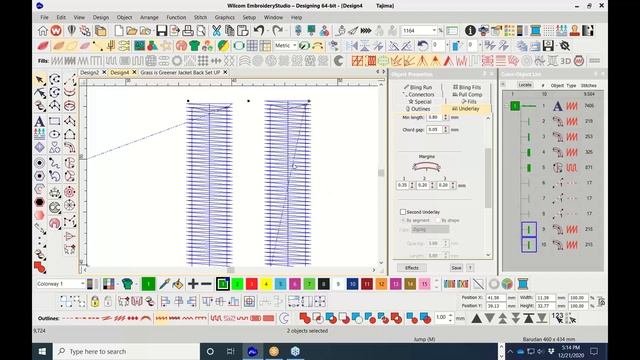Pick the eyedropper color picker icon
The image size is (640, 360).
tap(164, 284)
